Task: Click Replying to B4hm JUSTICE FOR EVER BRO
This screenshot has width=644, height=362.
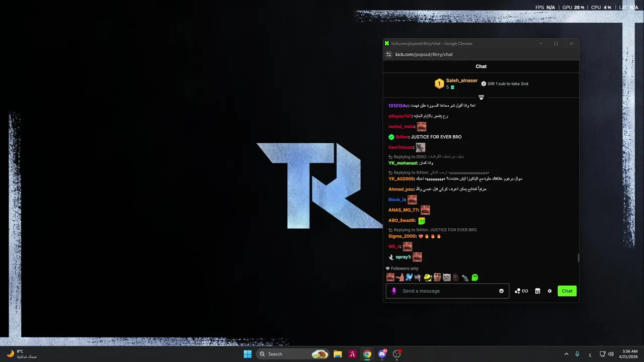Action: tap(433, 230)
